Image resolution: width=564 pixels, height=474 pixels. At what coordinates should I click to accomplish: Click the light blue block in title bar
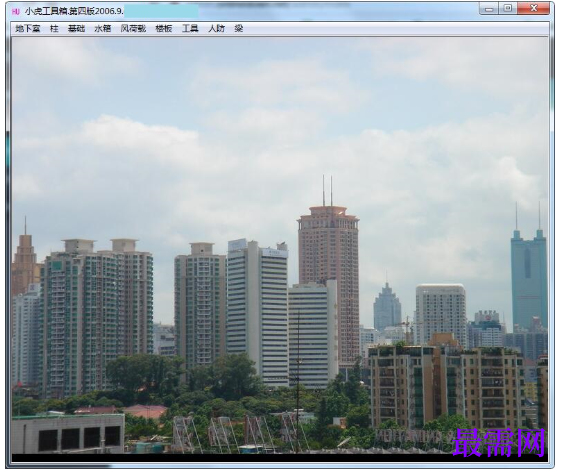161,11
